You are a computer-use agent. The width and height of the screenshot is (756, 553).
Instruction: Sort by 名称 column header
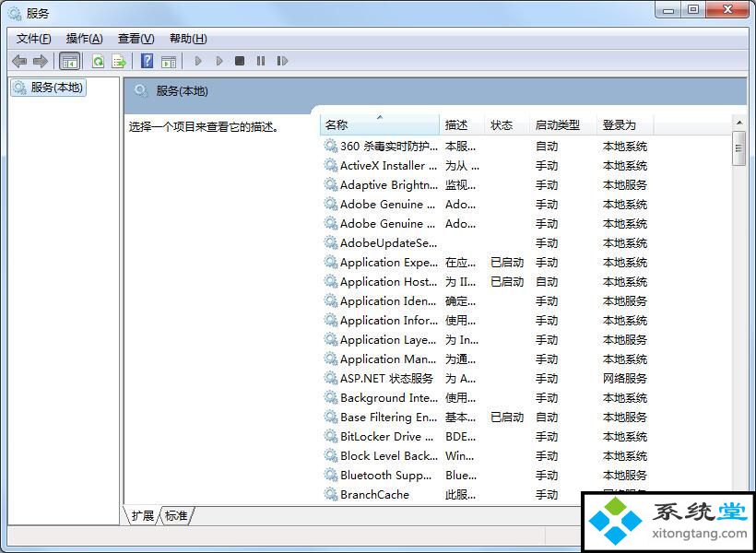point(380,124)
